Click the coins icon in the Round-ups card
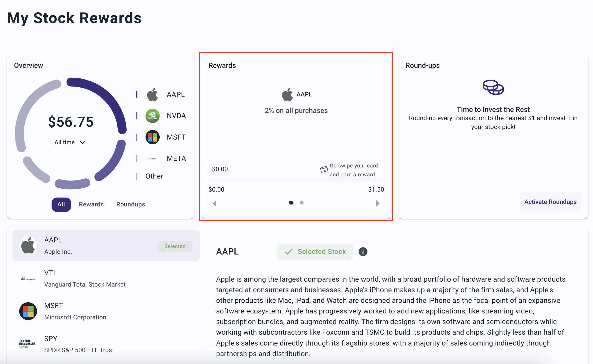Screen dimensions: 593x364 coord(493,87)
